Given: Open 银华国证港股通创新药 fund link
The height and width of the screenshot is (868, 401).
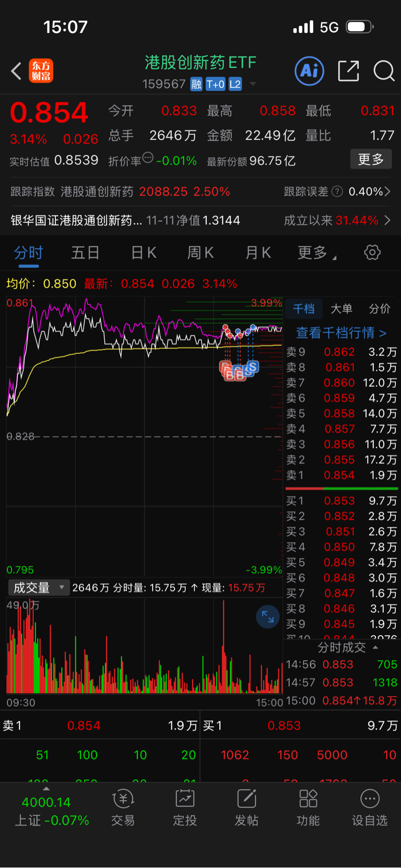Looking at the screenshot, I should 76,220.
